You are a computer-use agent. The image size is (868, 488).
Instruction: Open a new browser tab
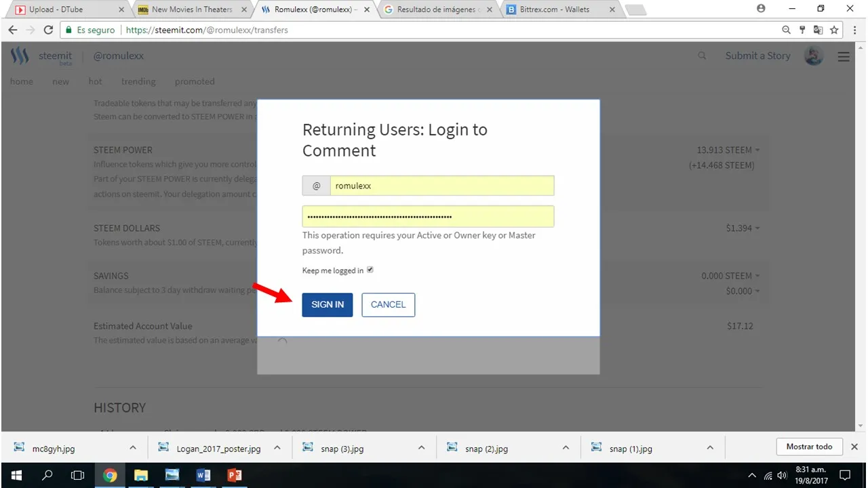click(635, 9)
